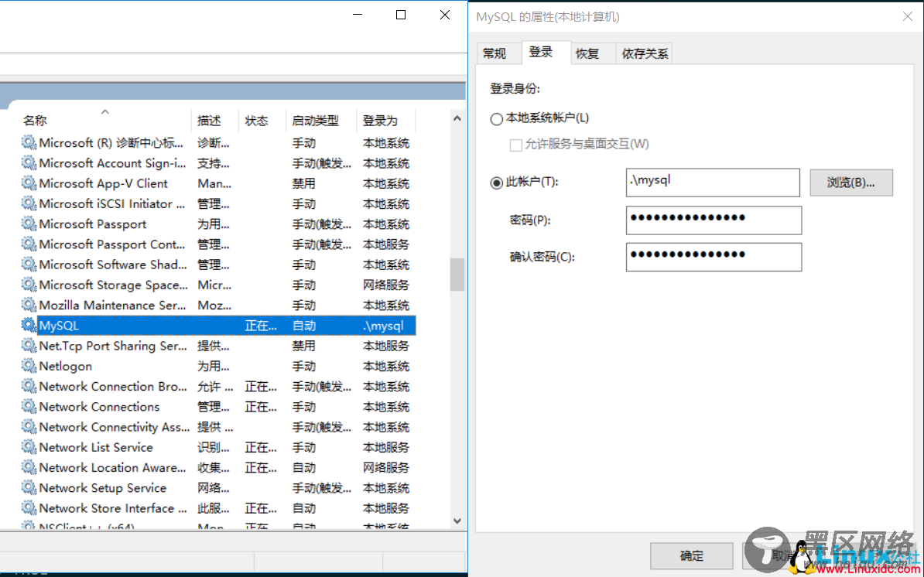924x577 pixels.
Task: Sort services by 启动类型 column header
Action: pos(321,121)
